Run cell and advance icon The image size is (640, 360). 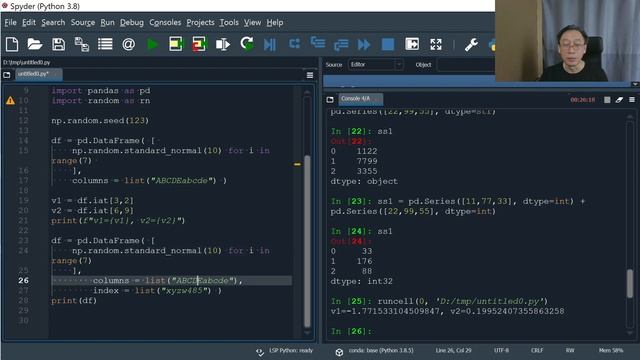pos(199,44)
